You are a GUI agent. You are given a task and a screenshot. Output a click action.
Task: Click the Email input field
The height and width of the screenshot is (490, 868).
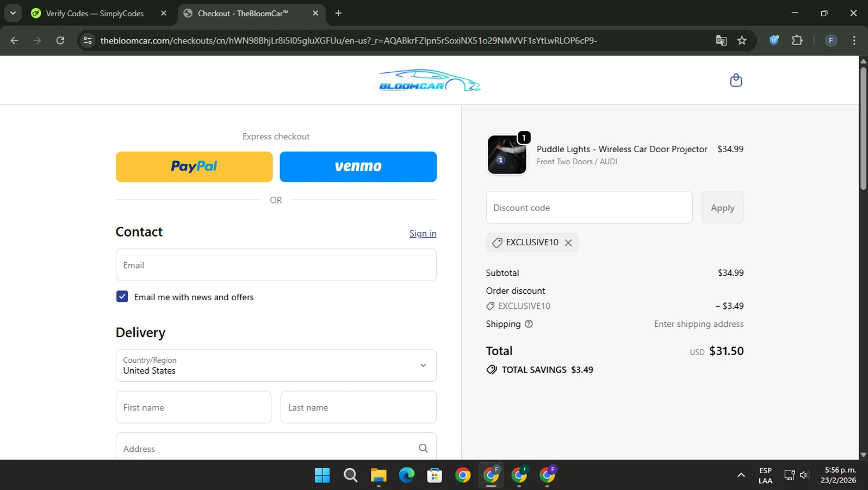(x=276, y=265)
